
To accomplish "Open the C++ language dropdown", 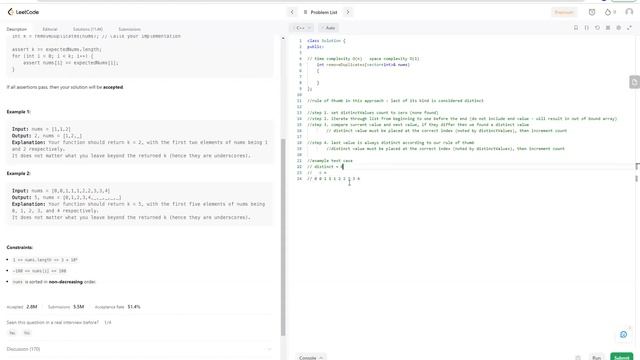I will pos(302,28).
